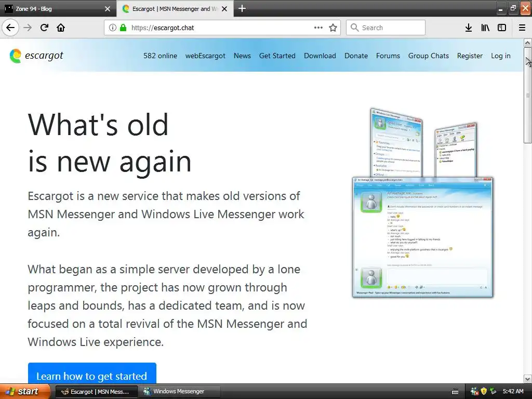The width and height of the screenshot is (532, 399).
Task: Visit the Forums link
Action: 388,56
